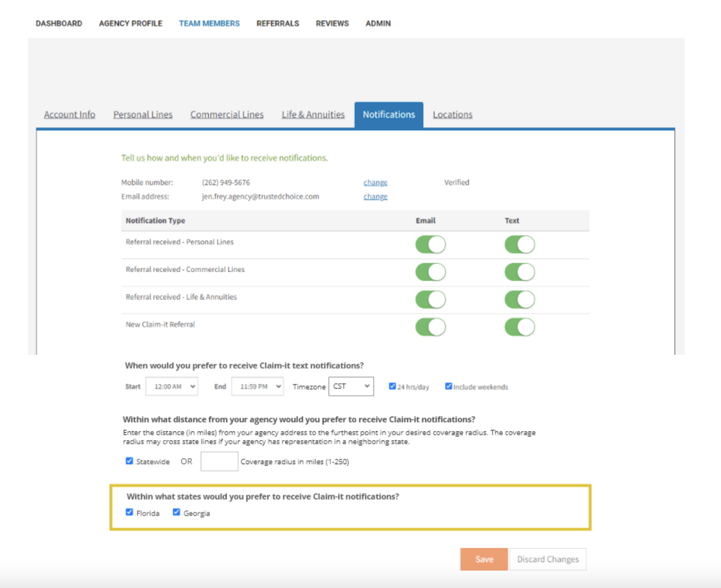Click the Save button
This screenshot has height=588, width=721.
tap(483, 559)
